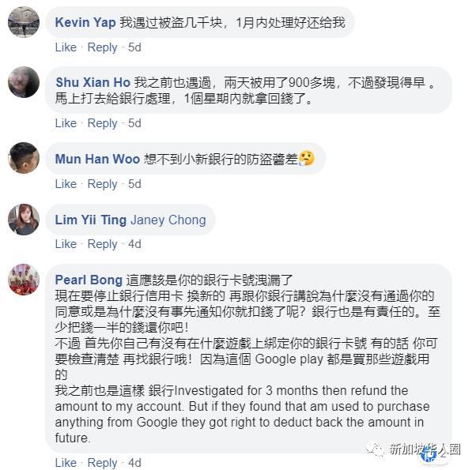Click the name Kevin Yap
The height and width of the screenshot is (470, 476).
tap(85, 22)
